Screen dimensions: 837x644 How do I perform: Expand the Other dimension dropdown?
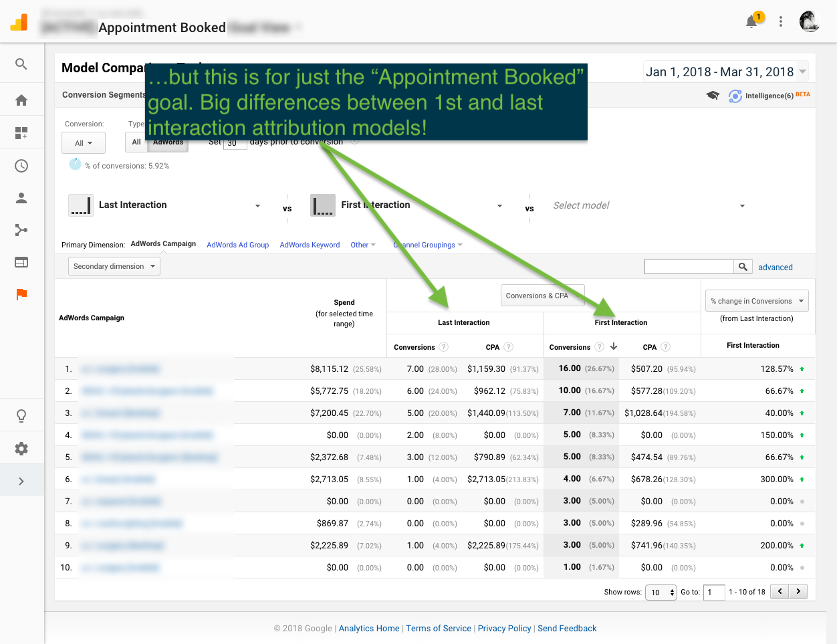click(x=363, y=245)
